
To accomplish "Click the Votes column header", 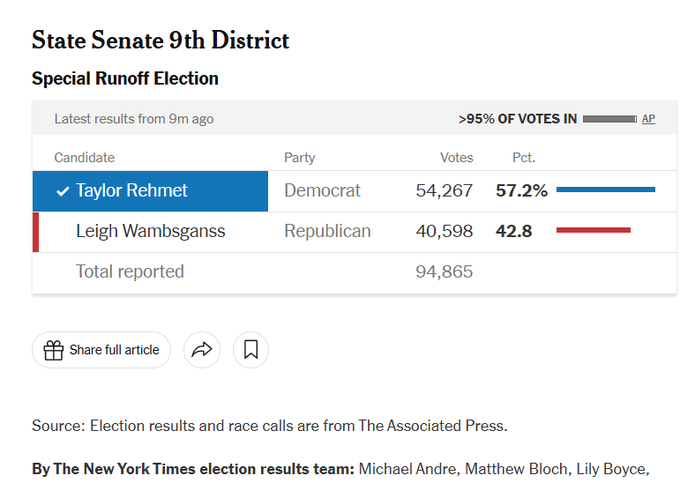I will pos(456,157).
